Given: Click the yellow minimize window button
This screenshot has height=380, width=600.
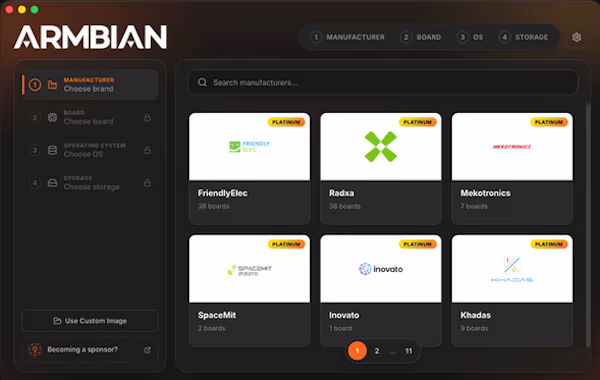Looking at the screenshot, I should click(22, 10).
